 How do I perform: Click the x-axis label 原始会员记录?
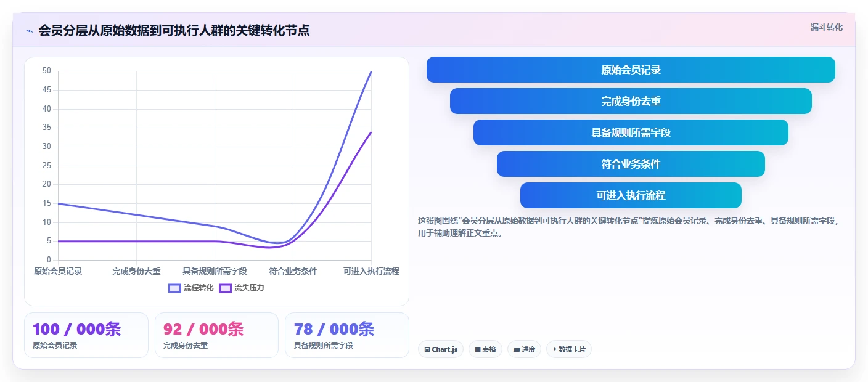58,271
